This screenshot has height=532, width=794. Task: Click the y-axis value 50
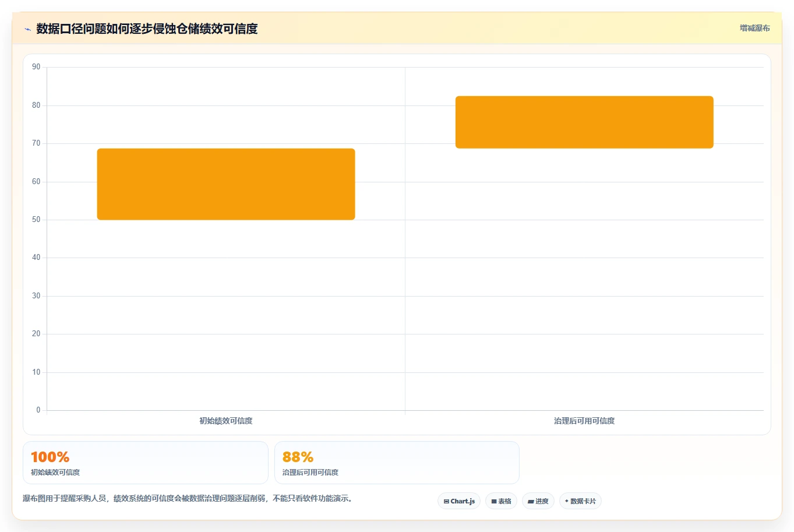(36, 220)
